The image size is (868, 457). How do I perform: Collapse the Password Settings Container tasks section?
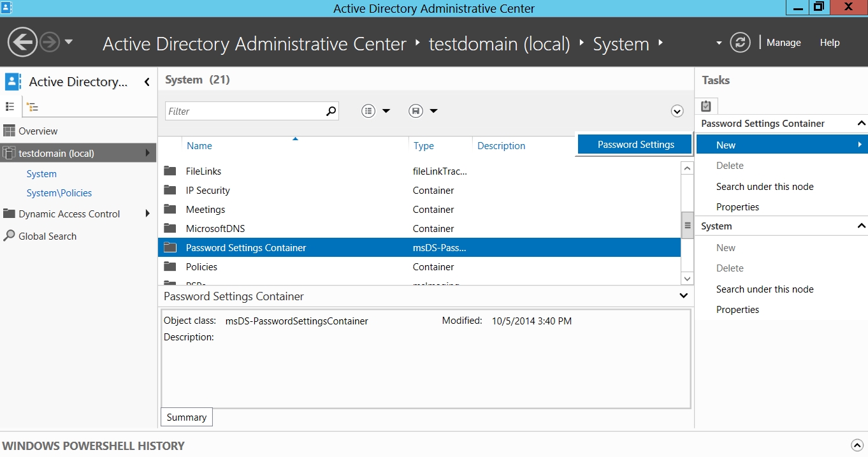click(x=861, y=124)
